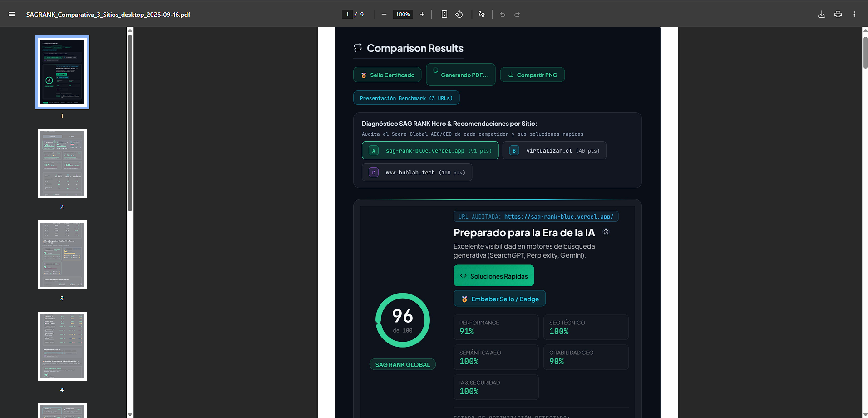The width and height of the screenshot is (868, 418).
Task: Click the CITABILIDAD GEO 90% card
Action: point(586,357)
